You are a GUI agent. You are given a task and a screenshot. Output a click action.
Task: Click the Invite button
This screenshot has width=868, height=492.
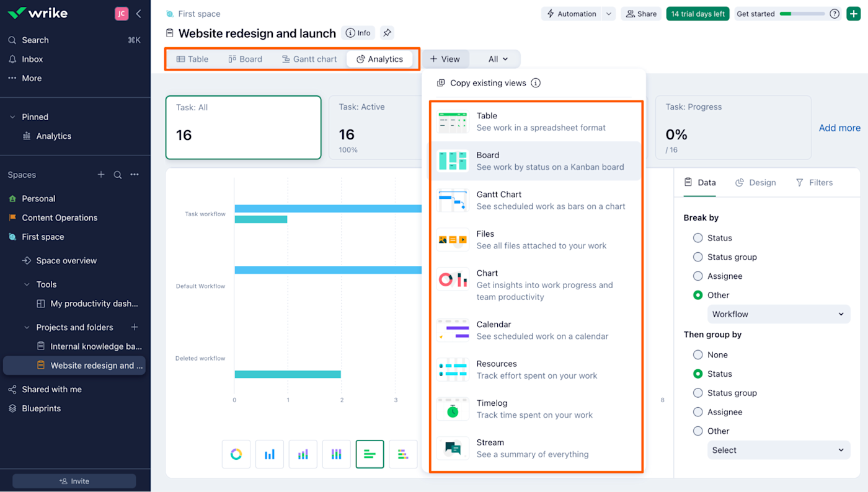pyautogui.click(x=74, y=481)
